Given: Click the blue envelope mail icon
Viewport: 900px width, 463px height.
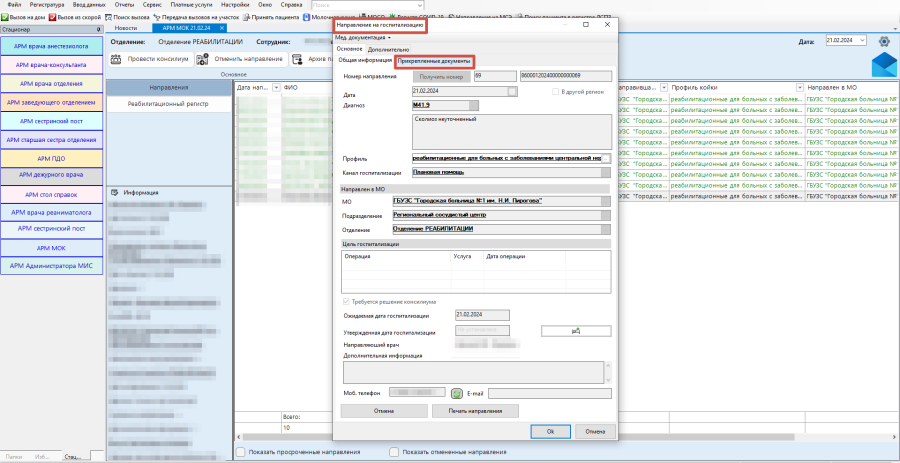Looking at the screenshot, I should pos(885,67).
